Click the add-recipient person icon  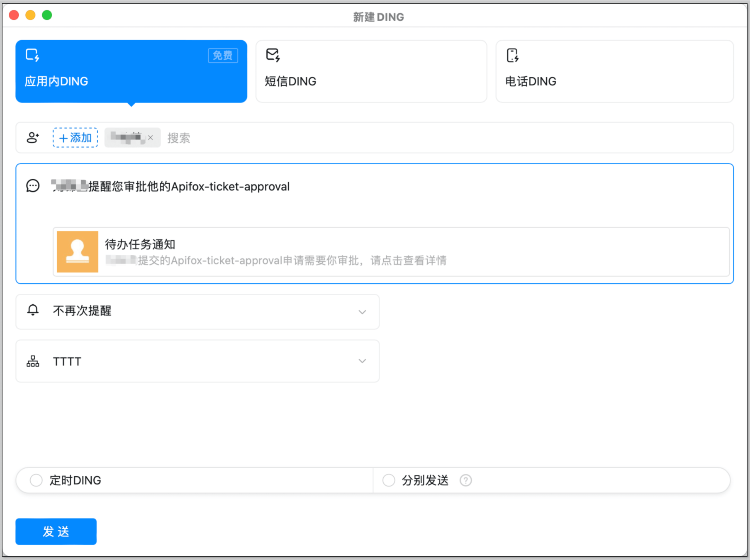tap(33, 138)
